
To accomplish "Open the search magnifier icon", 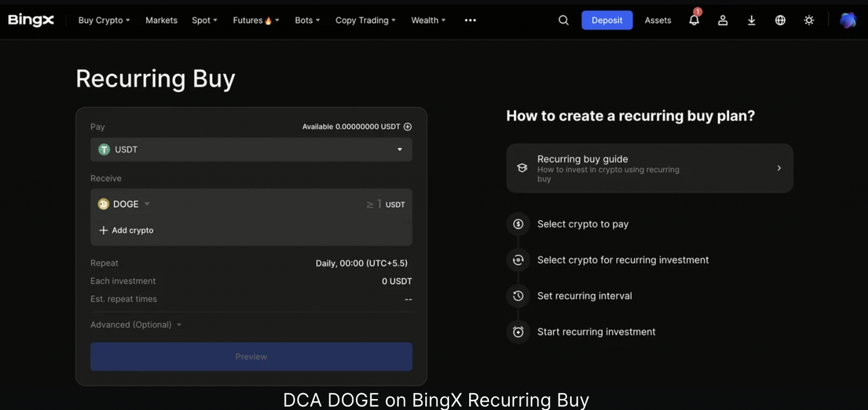I will tap(564, 20).
